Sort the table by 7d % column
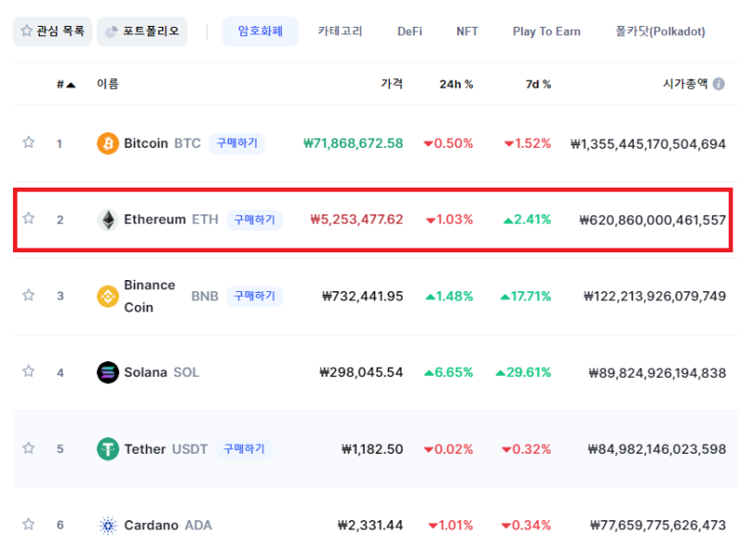 pos(538,84)
